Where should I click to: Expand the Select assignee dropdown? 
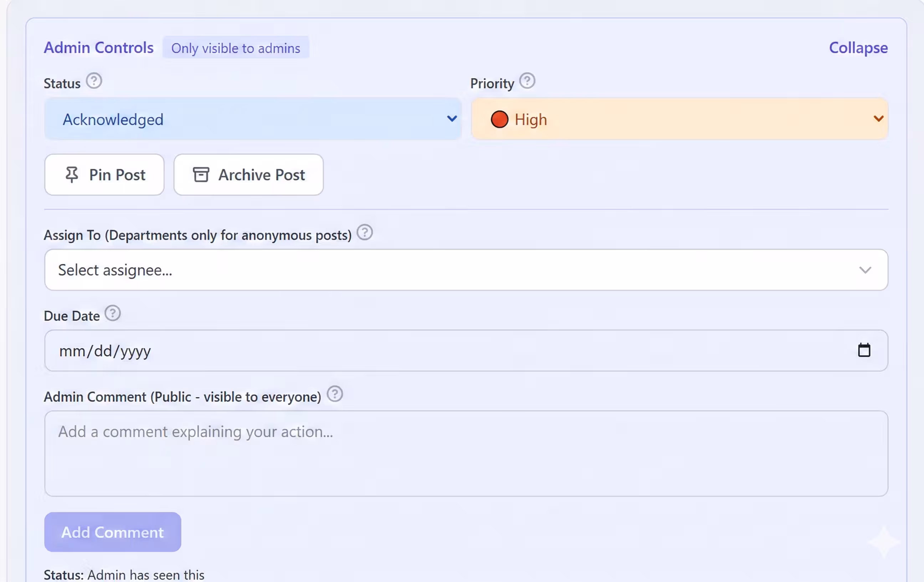click(466, 270)
